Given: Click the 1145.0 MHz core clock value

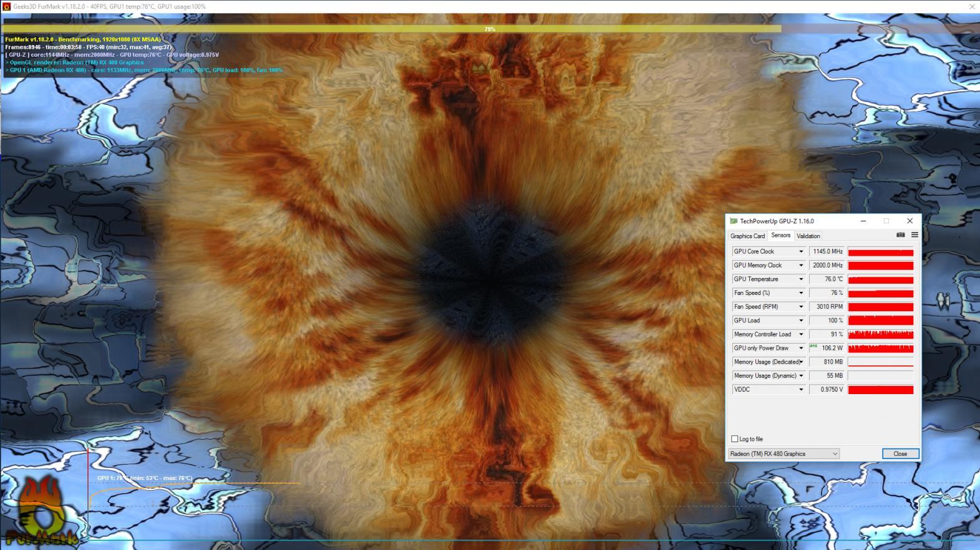Looking at the screenshot, I should point(827,251).
